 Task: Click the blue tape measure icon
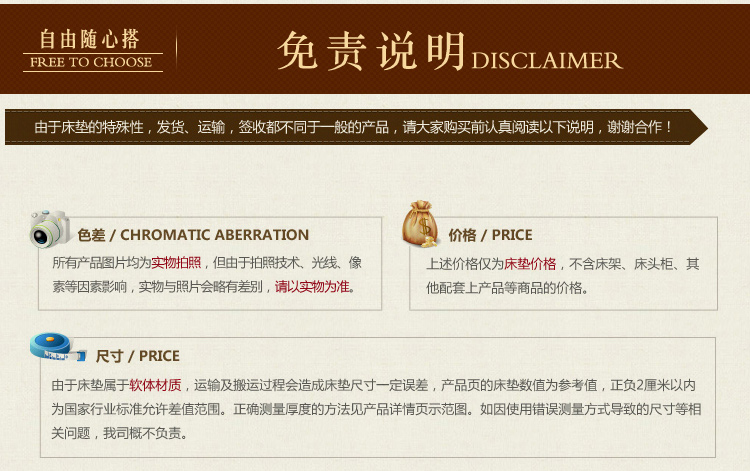click(56, 346)
